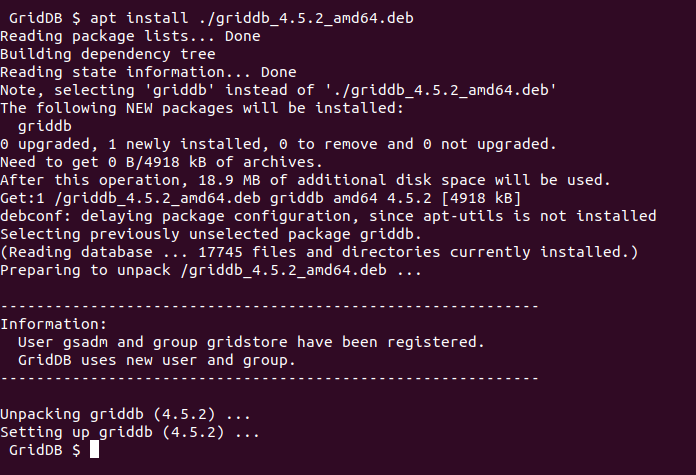Image resolution: width=696 pixels, height=475 pixels.
Task: Click the "18.9 MB of additional disk space" line
Action: click(305, 180)
